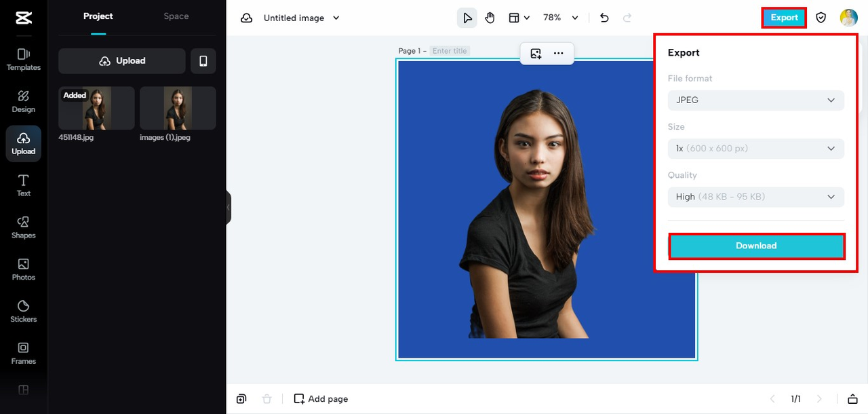The image size is (868, 414).
Task: Open the Size 1x dropdown
Action: pos(756,149)
